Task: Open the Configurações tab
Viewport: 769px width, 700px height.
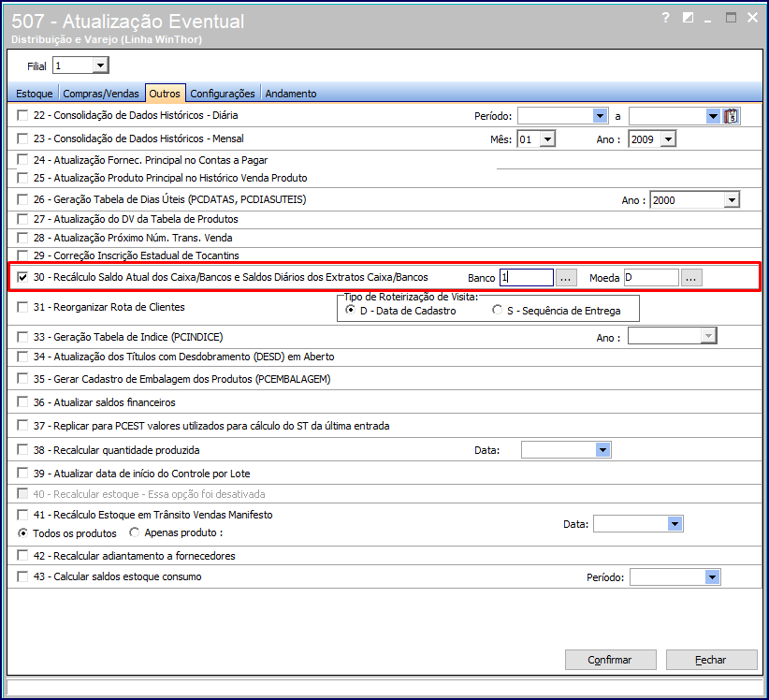Action: [223, 94]
